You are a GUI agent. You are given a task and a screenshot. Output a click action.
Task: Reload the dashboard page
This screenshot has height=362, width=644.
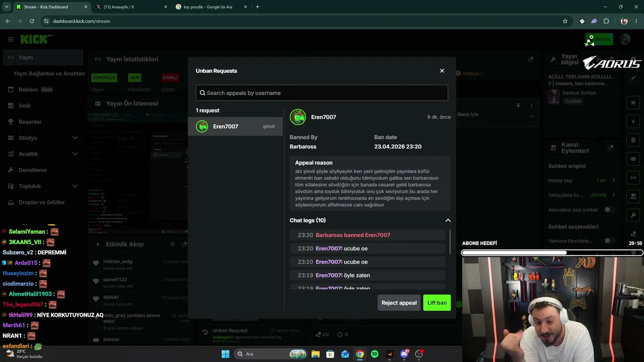tap(32, 21)
